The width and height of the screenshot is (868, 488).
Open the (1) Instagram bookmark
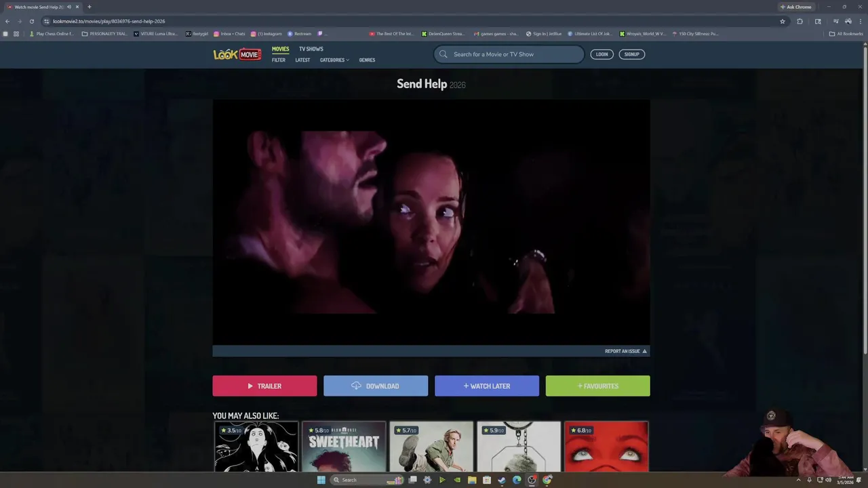tap(267, 33)
